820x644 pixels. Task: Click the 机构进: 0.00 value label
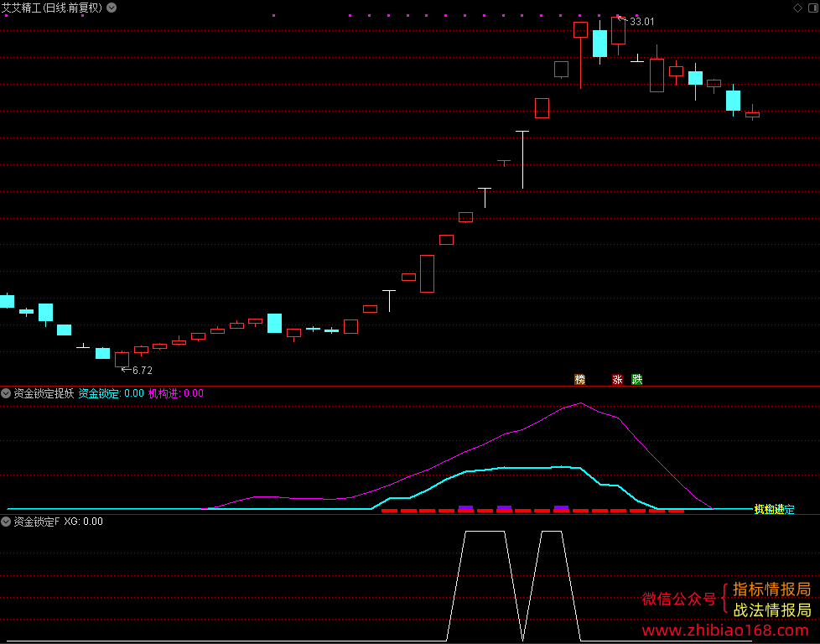176,393
